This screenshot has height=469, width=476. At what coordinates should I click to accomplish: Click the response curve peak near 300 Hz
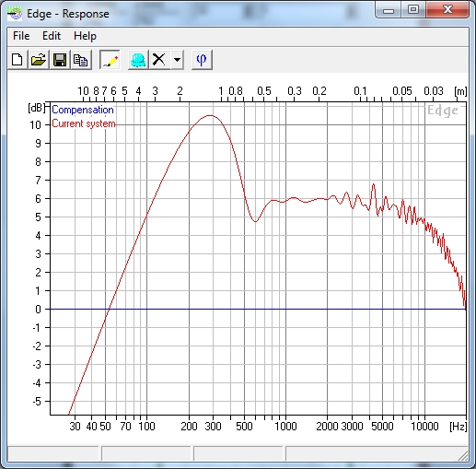[210, 115]
